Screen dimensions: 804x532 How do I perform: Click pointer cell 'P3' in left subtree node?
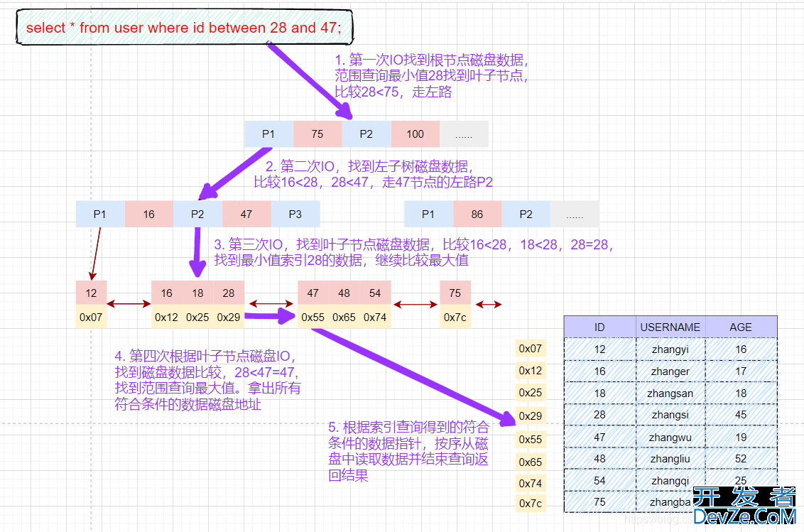tap(295, 214)
